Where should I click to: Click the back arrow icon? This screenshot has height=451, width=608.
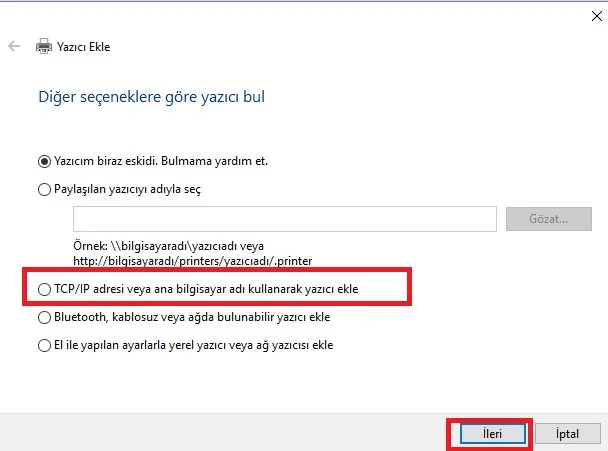point(14,46)
